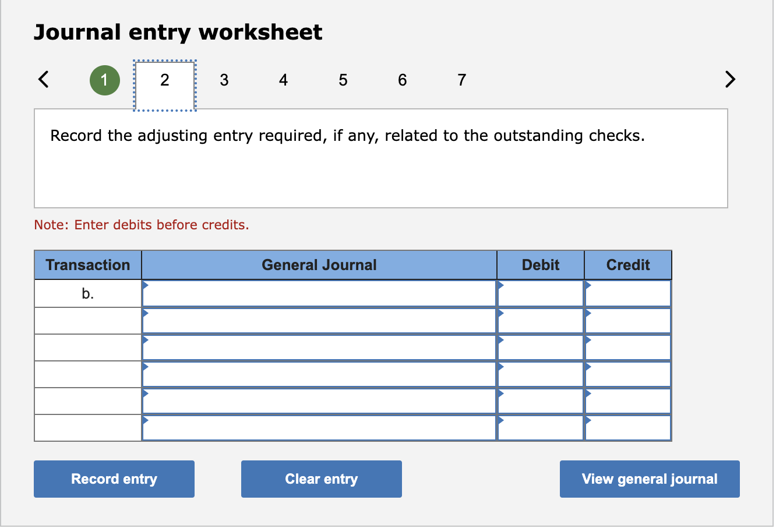Open worksheet page 7
The height and width of the screenshot is (532, 783).
pyautogui.click(x=461, y=80)
